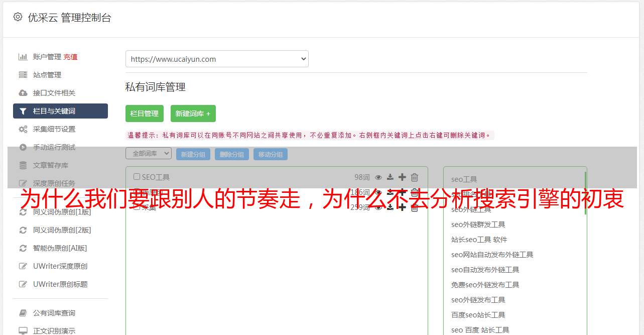Select the 栏目与关键词 sidebar item
644x335 pixels.
(x=60, y=111)
